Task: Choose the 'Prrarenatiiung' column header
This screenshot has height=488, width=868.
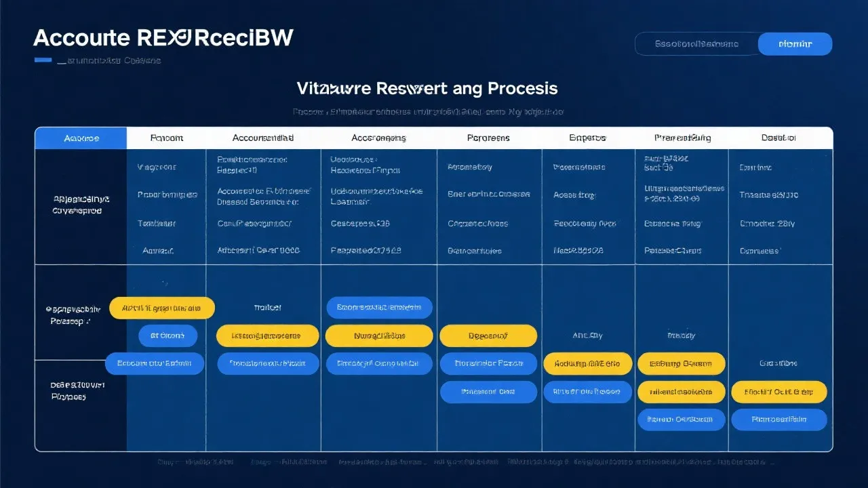Action: (x=682, y=138)
